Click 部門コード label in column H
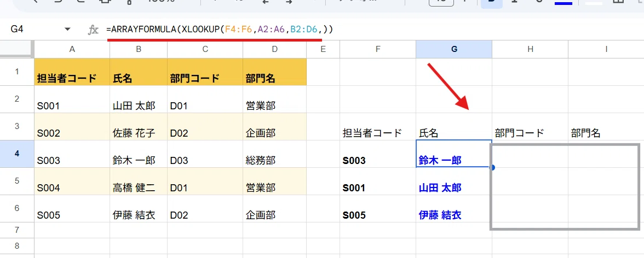This screenshot has height=258, width=644. coord(519,133)
